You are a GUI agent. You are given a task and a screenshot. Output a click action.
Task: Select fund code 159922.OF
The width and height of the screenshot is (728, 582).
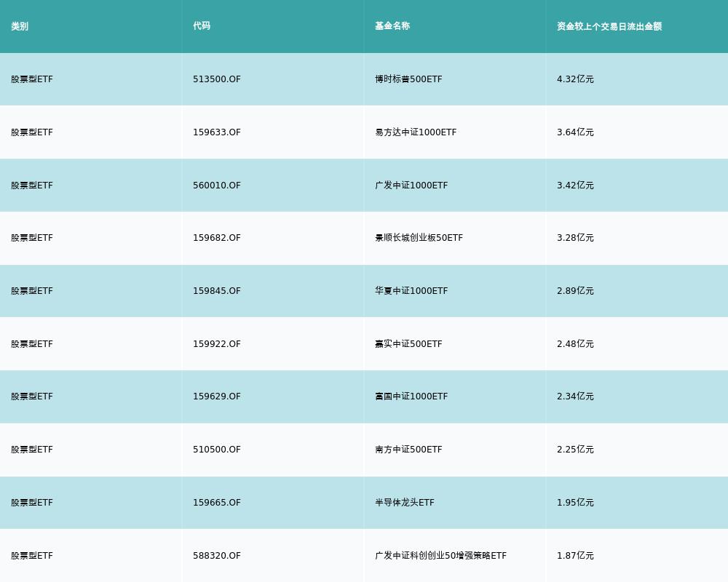coord(217,344)
